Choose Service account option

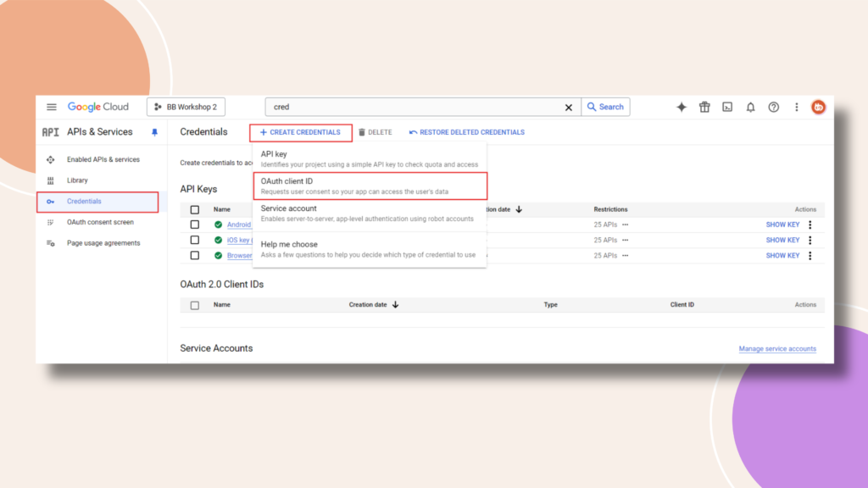coord(370,213)
